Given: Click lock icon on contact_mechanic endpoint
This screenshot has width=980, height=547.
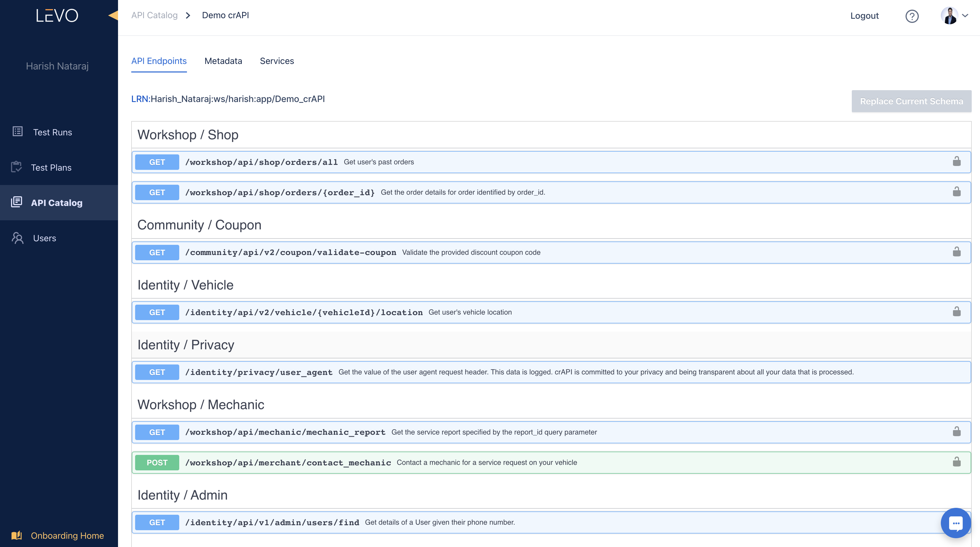Looking at the screenshot, I should [x=956, y=462].
